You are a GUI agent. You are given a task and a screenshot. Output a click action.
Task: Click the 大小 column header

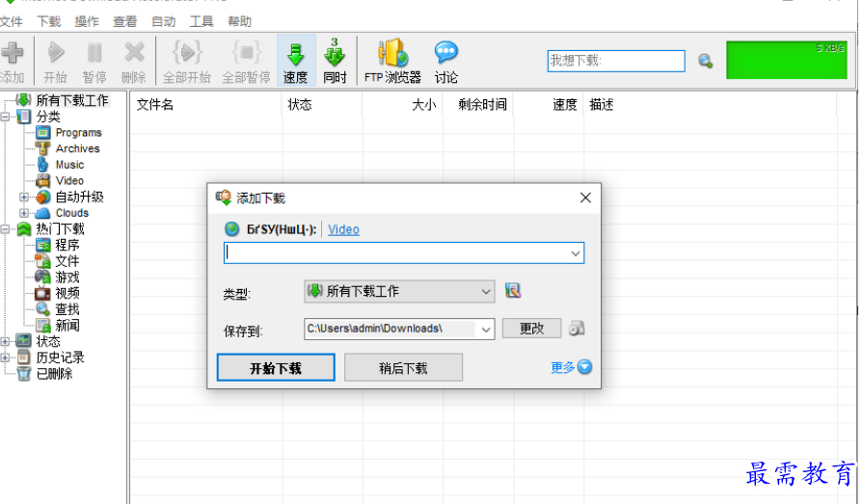pos(402,104)
